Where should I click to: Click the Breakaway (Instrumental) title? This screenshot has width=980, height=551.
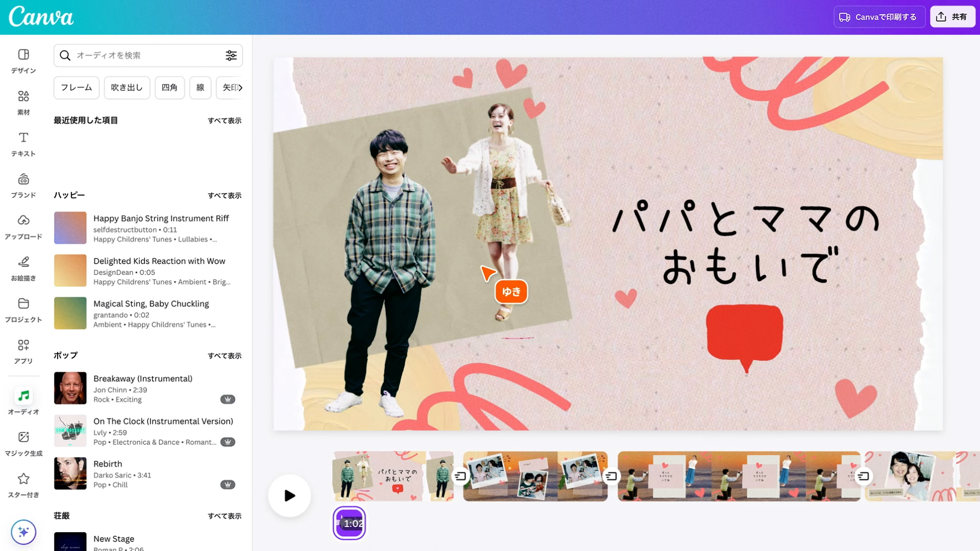click(143, 379)
